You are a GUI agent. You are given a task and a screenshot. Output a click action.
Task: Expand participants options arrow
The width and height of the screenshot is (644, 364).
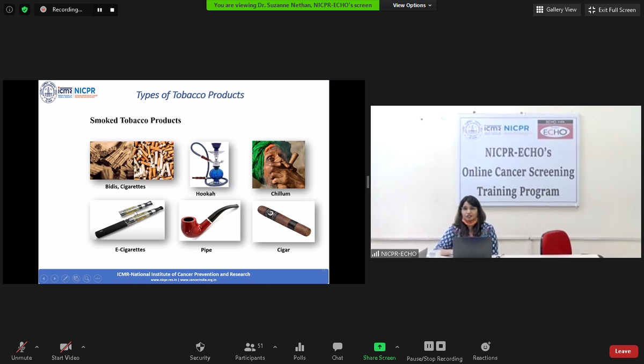tap(275, 347)
